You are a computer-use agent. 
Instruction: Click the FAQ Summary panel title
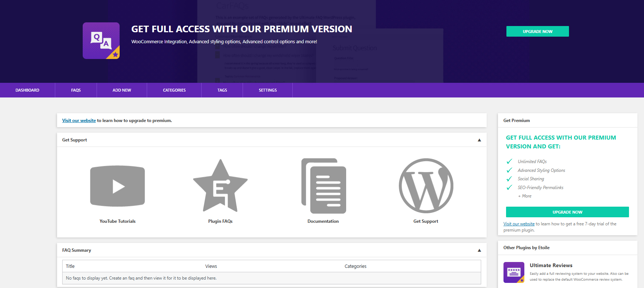point(76,250)
